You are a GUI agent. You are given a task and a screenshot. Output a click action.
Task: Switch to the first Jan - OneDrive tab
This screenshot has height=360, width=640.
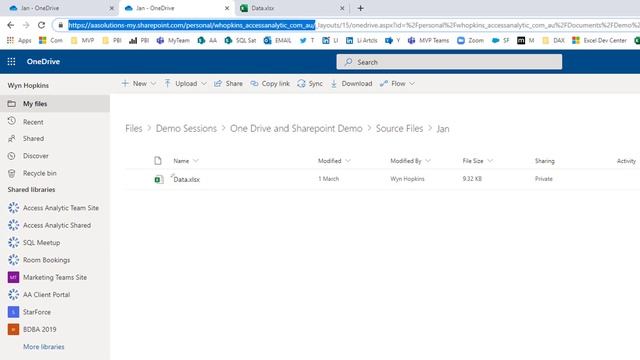coord(59,8)
